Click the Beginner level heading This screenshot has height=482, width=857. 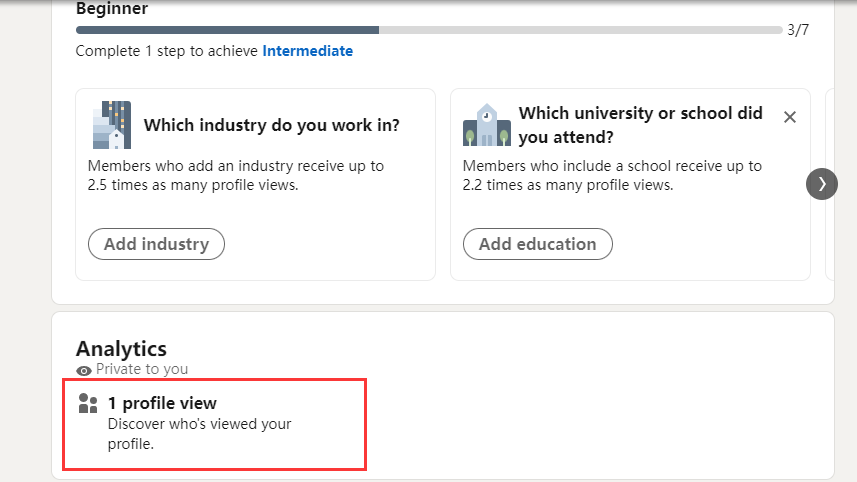(x=112, y=9)
